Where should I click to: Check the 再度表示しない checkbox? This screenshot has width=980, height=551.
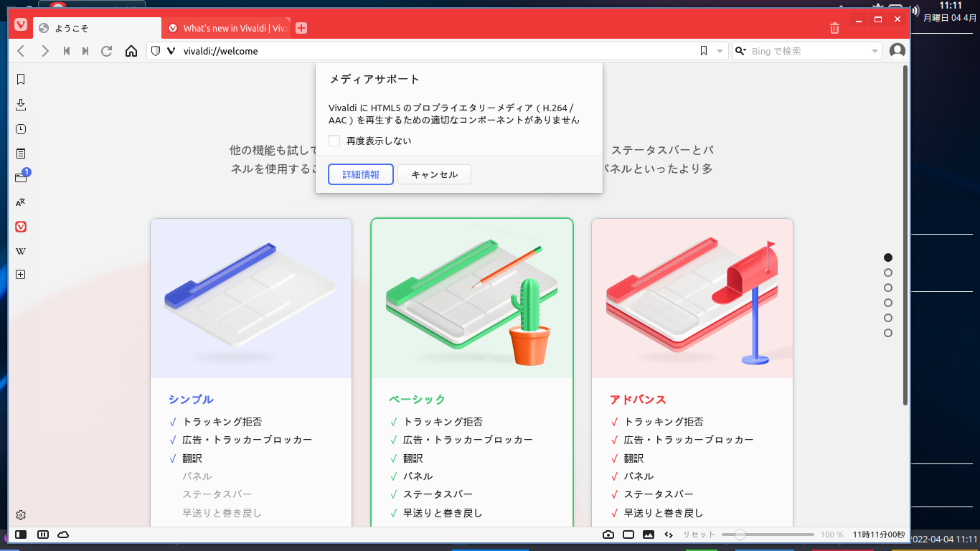coord(334,141)
